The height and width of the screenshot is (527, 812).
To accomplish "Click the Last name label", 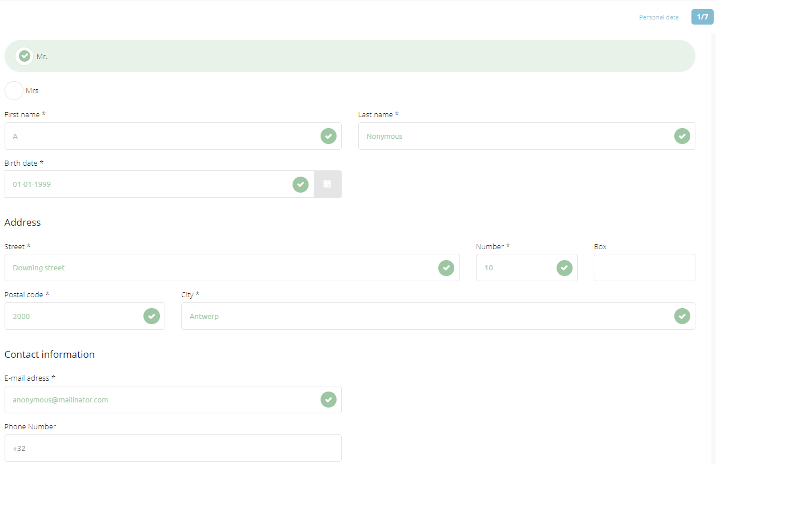I will 378,114.
